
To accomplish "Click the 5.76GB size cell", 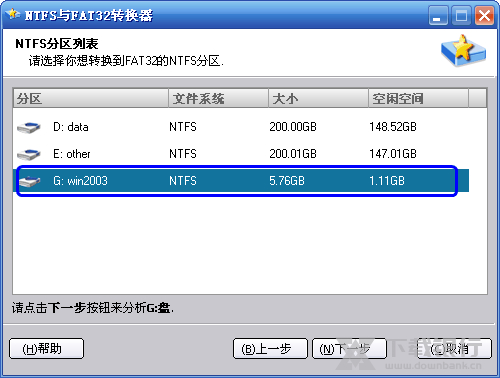I will tap(287, 181).
